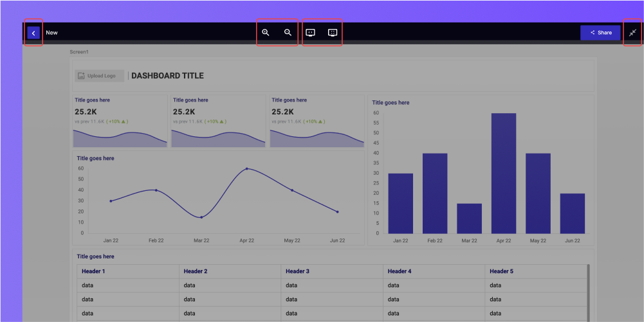Click the Mar 22 point on line chart
This screenshot has height=322, width=644.
point(201,217)
